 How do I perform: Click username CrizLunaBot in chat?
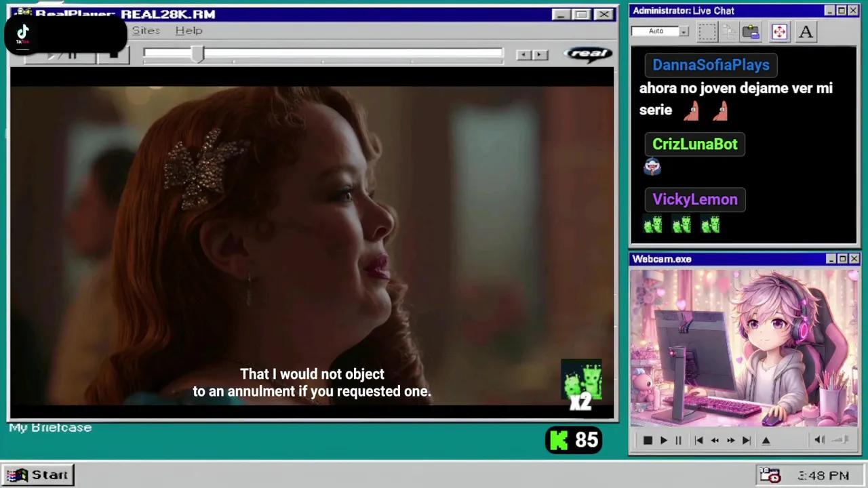coord(694,144)
